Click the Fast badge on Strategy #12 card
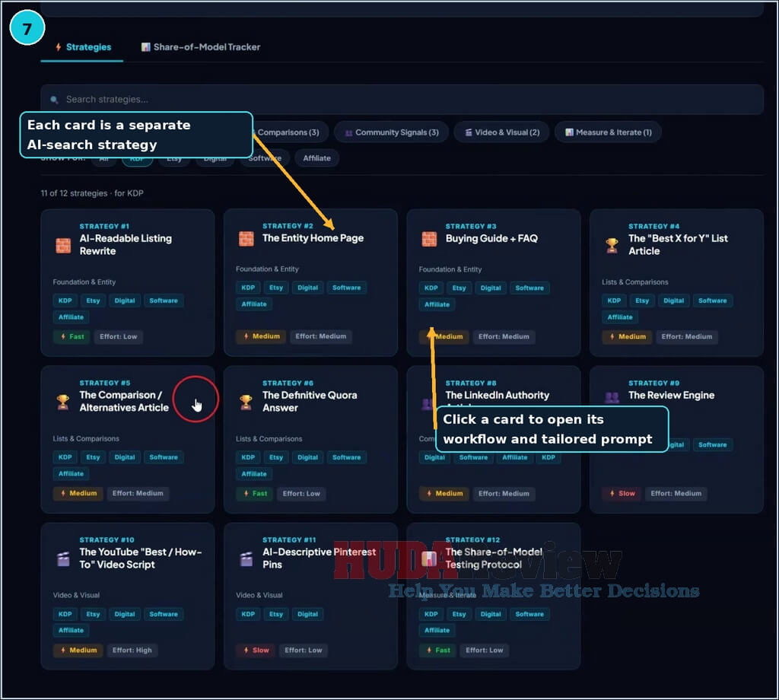The width and height of the screenshot is (779, 700). [438, 651]
